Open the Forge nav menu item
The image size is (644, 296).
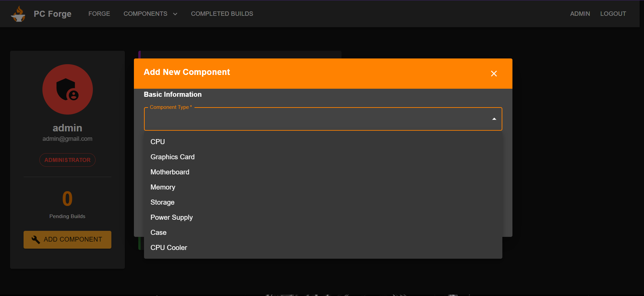coord(99,14)
